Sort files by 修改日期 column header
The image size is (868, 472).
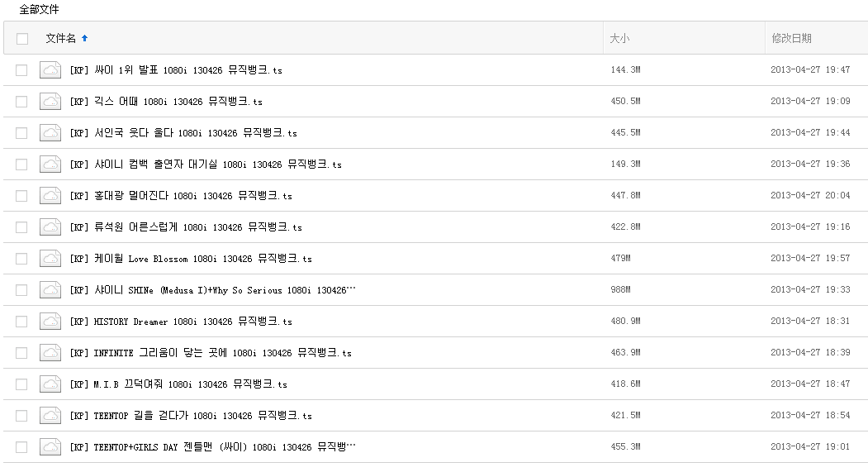[x=791, y=39]
